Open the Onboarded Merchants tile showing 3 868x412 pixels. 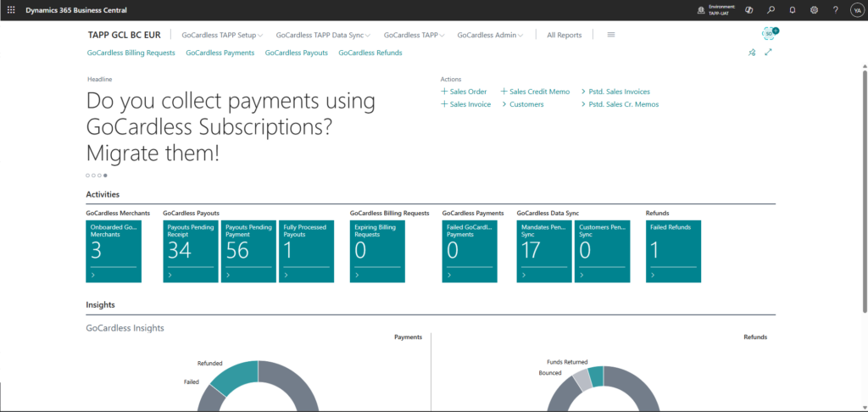coord(114,252)
